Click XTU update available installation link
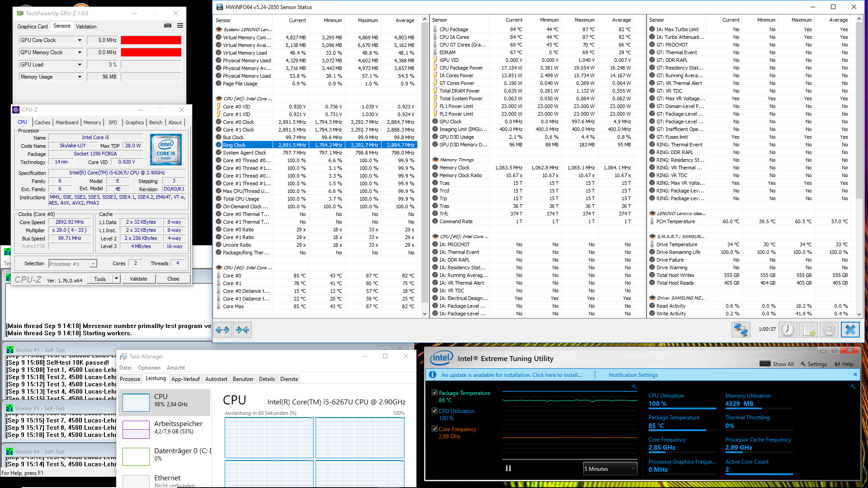 point(511,375)
